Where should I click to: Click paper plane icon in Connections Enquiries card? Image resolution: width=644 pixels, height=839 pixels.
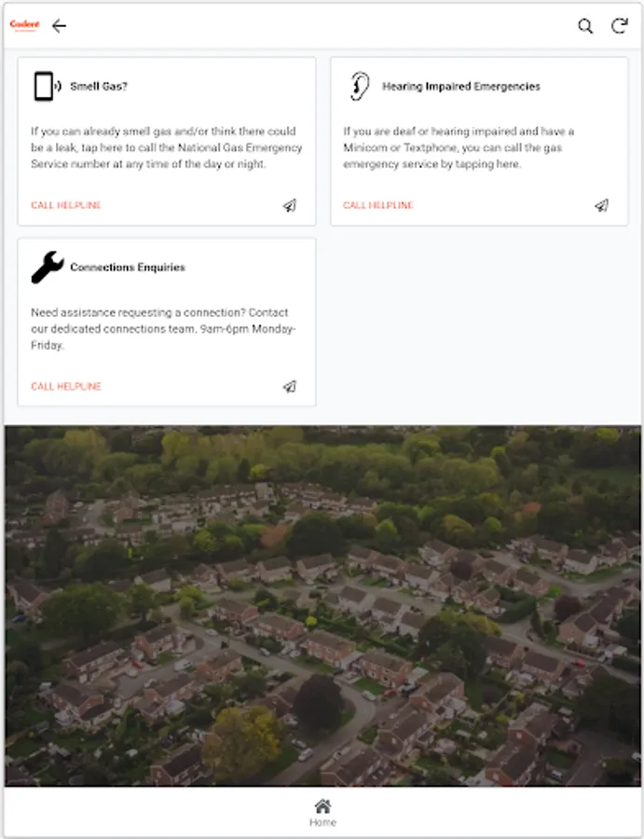click(289, 386)
